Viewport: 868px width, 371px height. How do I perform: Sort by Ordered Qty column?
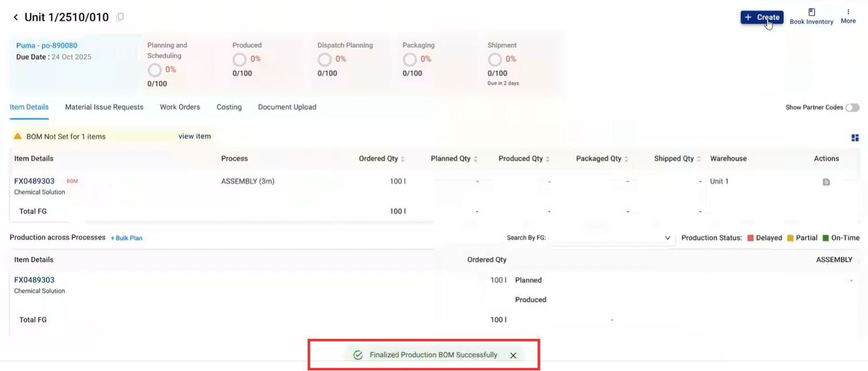[403, 159]
